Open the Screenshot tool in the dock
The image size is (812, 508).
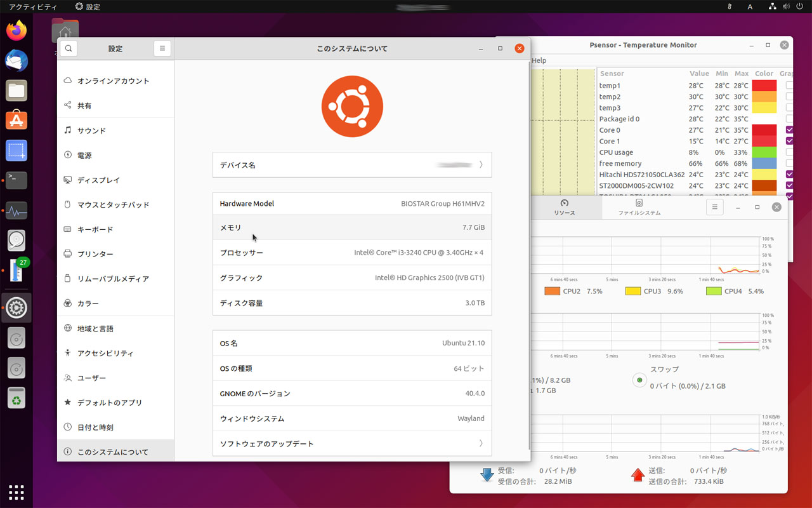16,150
